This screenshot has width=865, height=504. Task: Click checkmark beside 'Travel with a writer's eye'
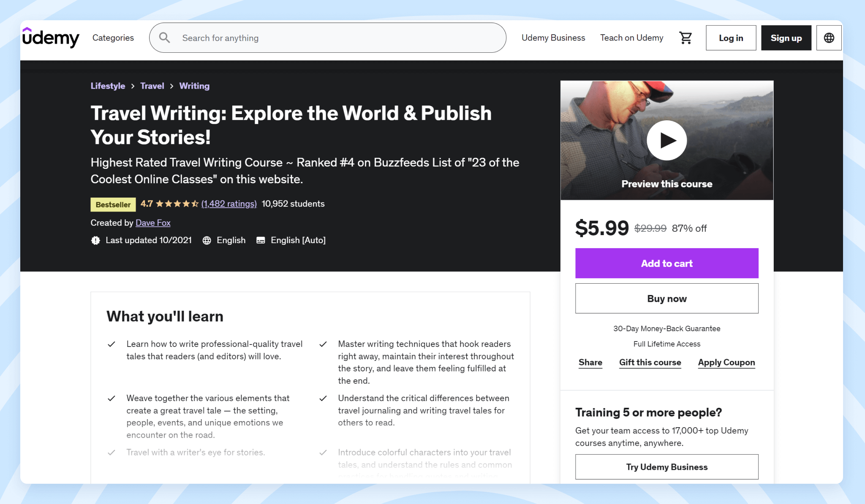pos(112,453)
